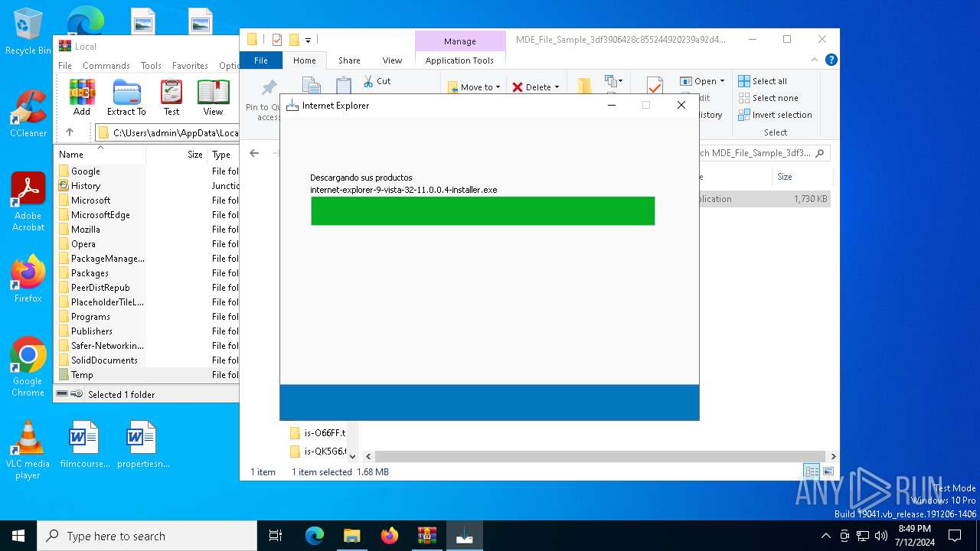Open Application Tools tab in Explorer
Image resolution: width=980 pixels, height=551 pixels.
click(x=459, y=60)
